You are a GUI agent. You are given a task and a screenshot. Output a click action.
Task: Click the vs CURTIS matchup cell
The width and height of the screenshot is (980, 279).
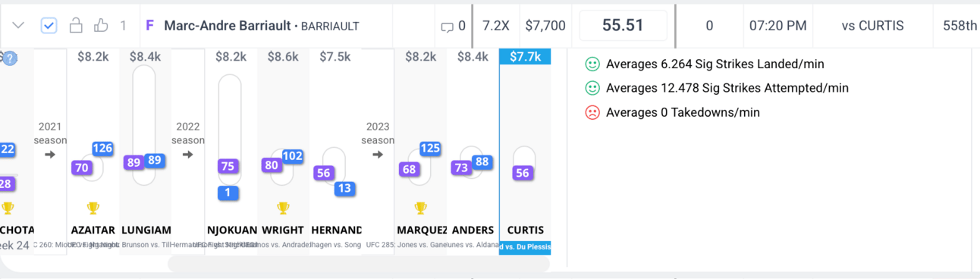pyautogui.click(x=873, y=26)
